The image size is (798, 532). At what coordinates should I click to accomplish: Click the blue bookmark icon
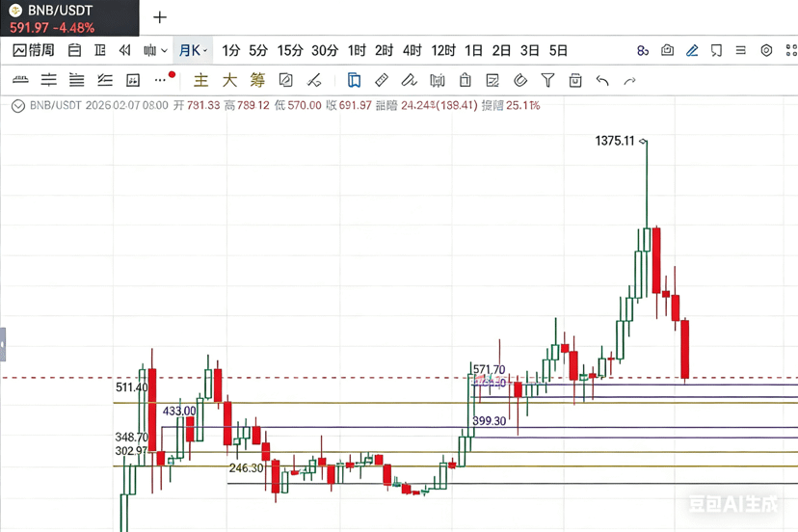coord(354,80)
